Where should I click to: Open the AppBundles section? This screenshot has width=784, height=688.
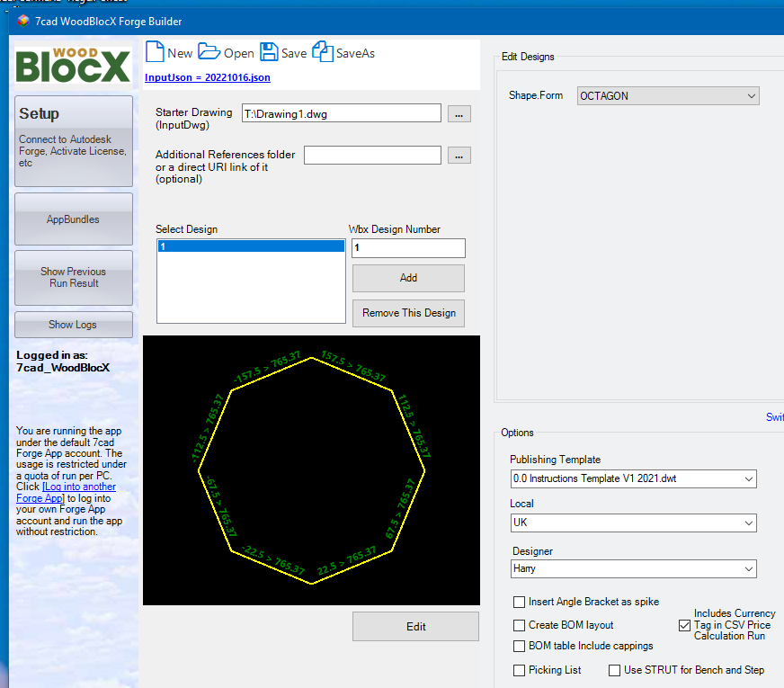(x=74, y=219)
